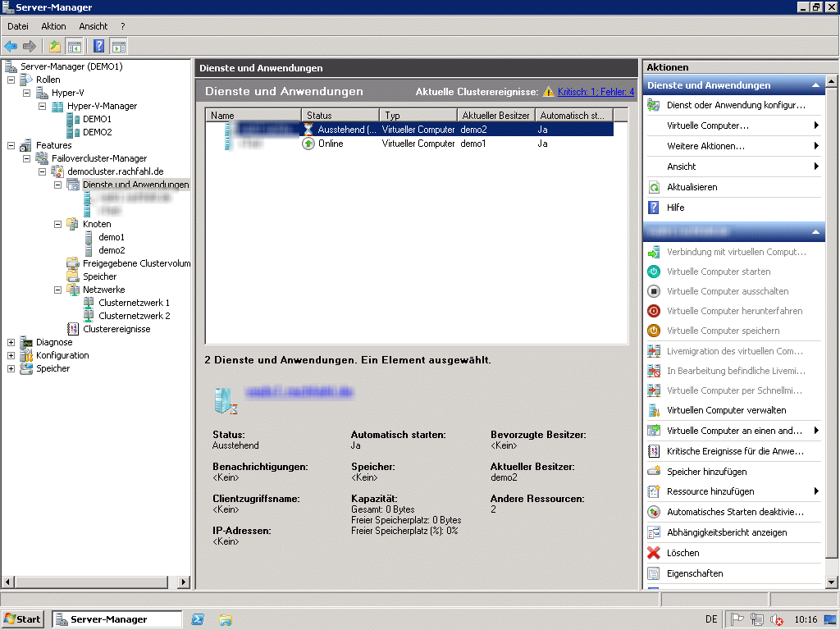Viewport: 840px width, 630px height.
Task: Sort the list by the Status column
Action: (340, 115)
